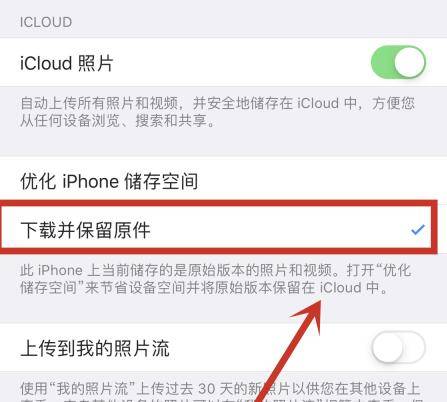
Task: Click the 使用“我的照片流”上传 description text
Action: point(220,393)
